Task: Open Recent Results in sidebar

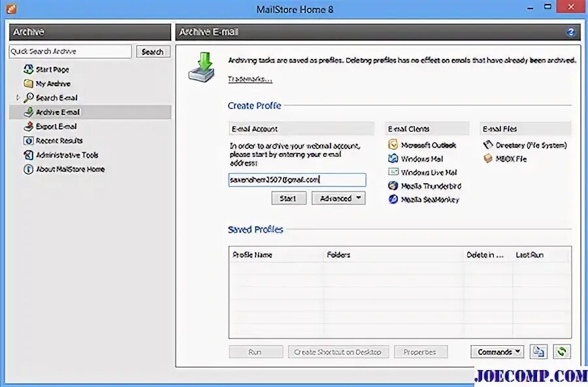Action: (59, 141)
